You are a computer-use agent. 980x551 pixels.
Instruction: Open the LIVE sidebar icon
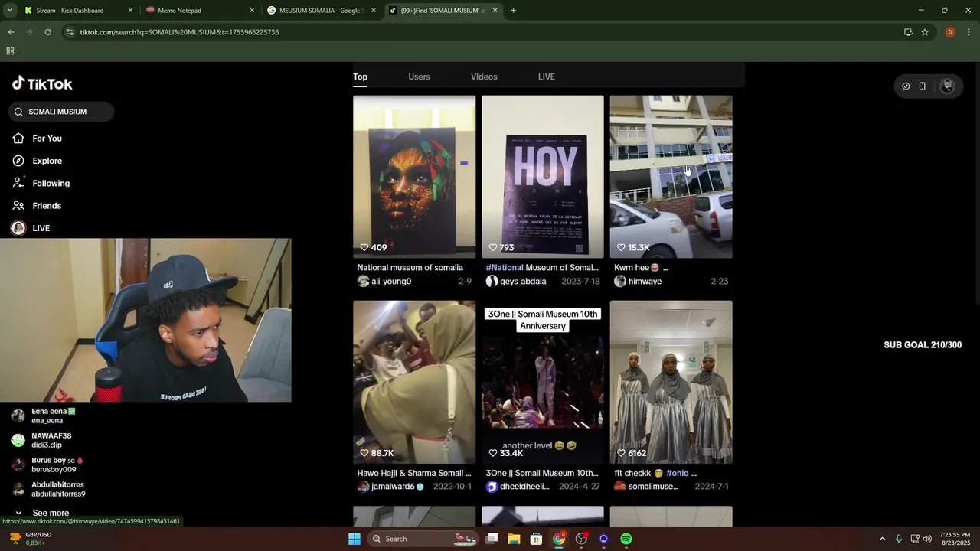click(18, 228)
